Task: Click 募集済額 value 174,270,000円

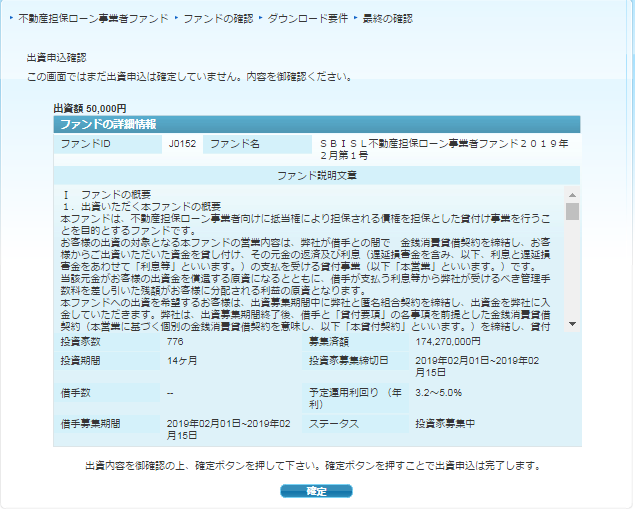Action: coord(448,341)
